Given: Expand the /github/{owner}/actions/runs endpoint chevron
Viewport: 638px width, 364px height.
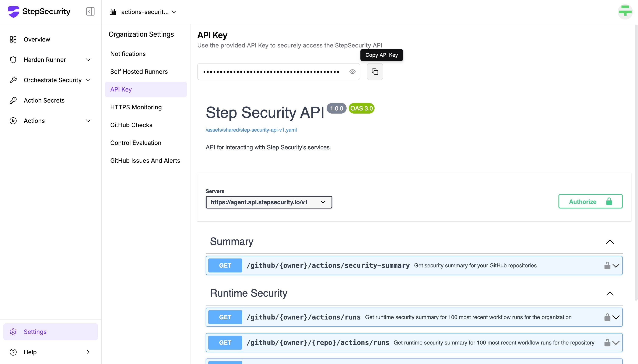Looking at the screenshot, I should [x=616, y=317].
